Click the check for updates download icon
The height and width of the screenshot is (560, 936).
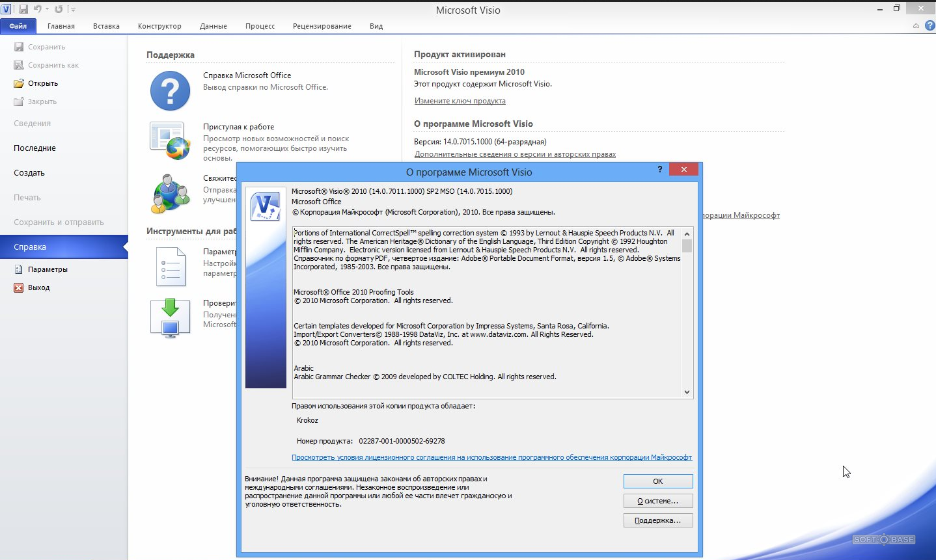pos(170,317)
